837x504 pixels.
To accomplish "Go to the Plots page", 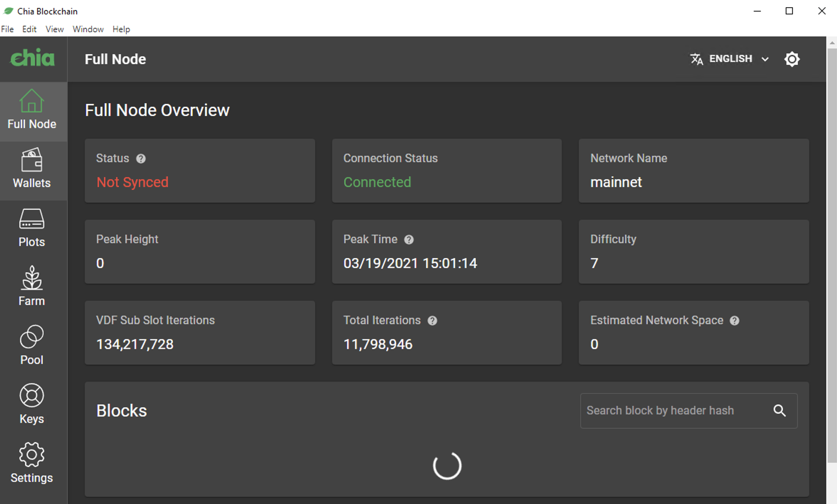I will (32, 227).
